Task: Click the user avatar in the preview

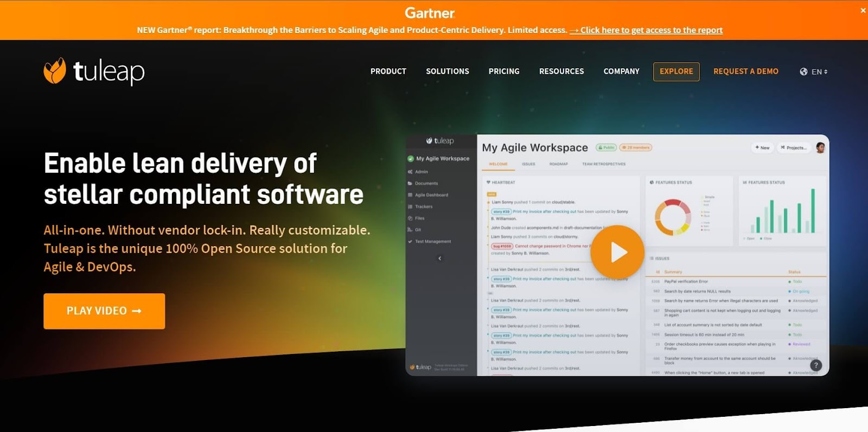Action: 820,147
